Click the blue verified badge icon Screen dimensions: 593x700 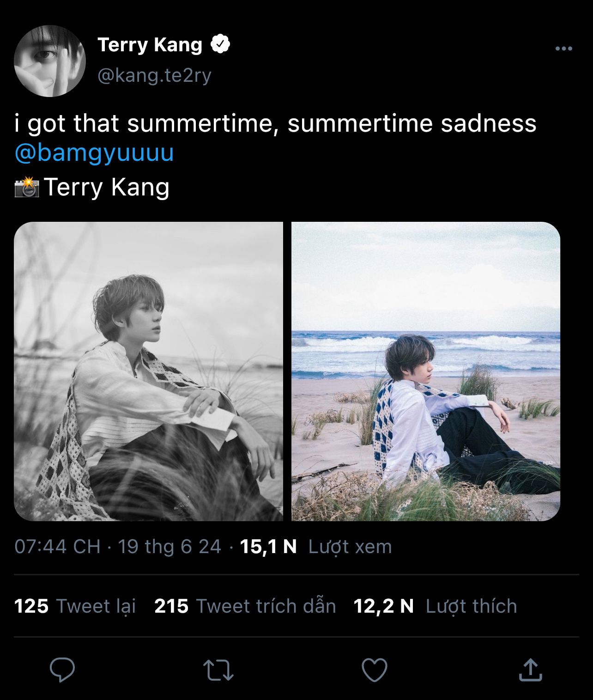tap(220, 44)
